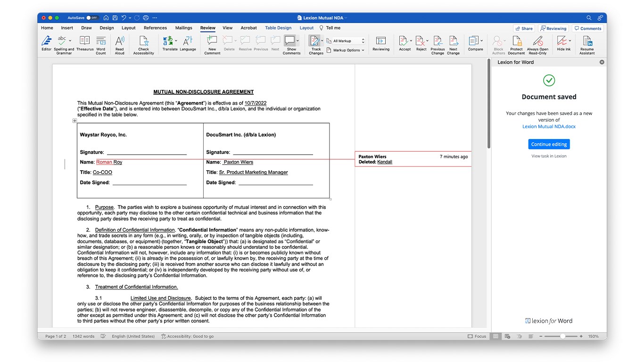Viewport: 644px width, 362px height.
Task: Go to the Acrobat tab
Action: (249, 28)
